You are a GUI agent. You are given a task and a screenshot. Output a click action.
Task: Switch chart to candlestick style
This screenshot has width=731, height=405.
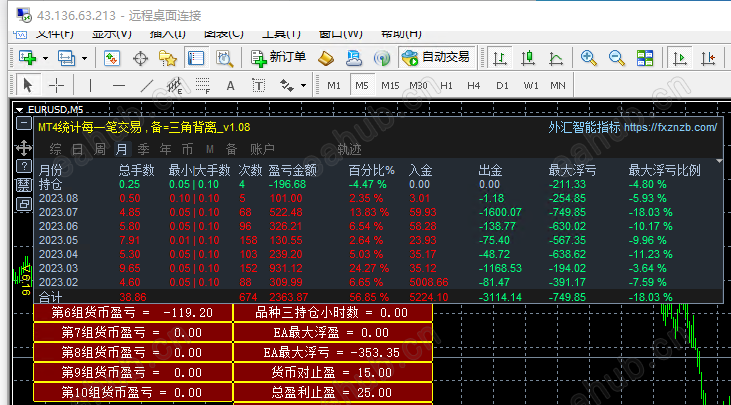point(528,58)
